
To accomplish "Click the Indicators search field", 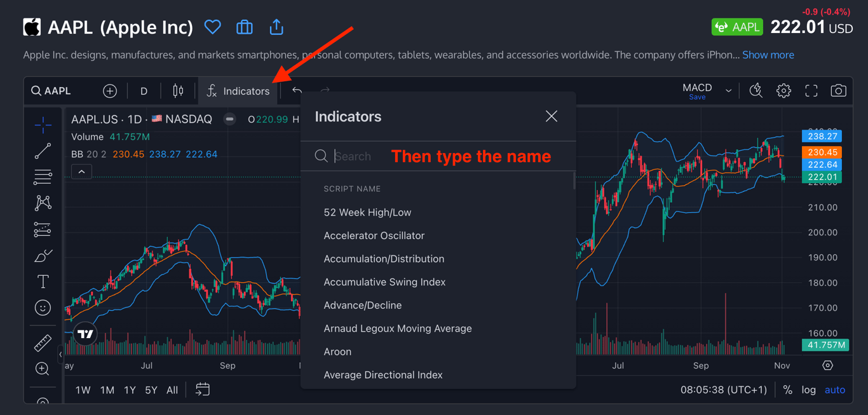I will click(438, 156).
